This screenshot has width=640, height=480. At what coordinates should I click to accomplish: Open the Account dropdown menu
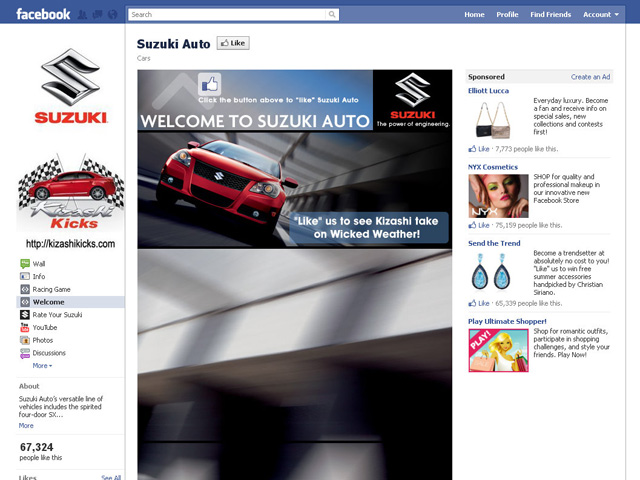pos(600,15)
